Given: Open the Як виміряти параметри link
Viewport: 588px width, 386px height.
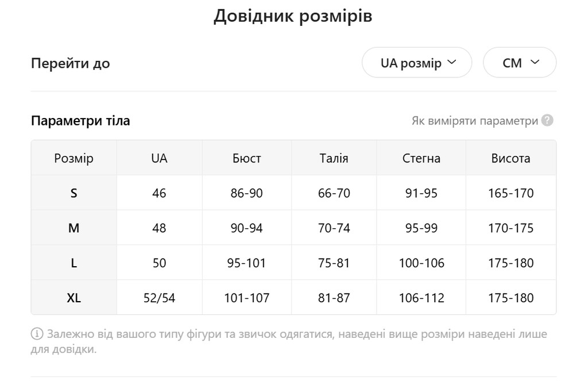Looking at the screenshot, I should (475, 121).
